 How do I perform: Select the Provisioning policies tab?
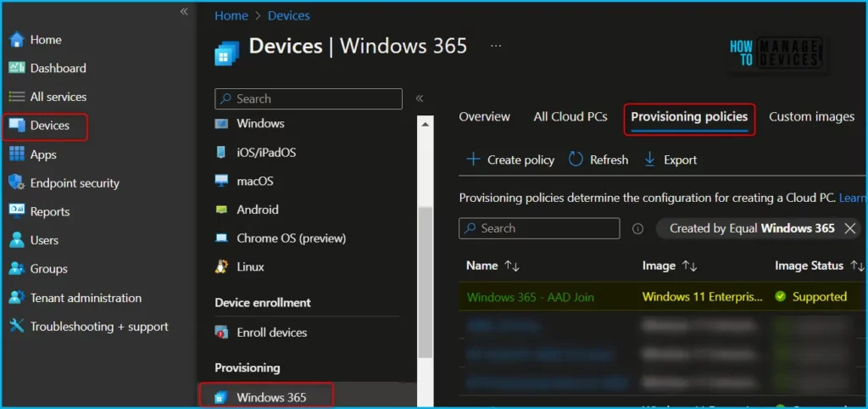[689, 117]
